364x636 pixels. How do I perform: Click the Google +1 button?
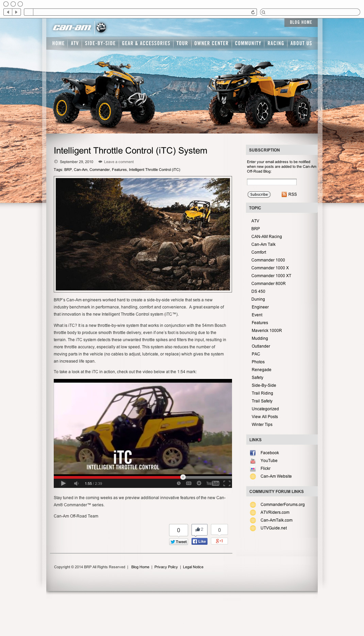coord(219,541)
